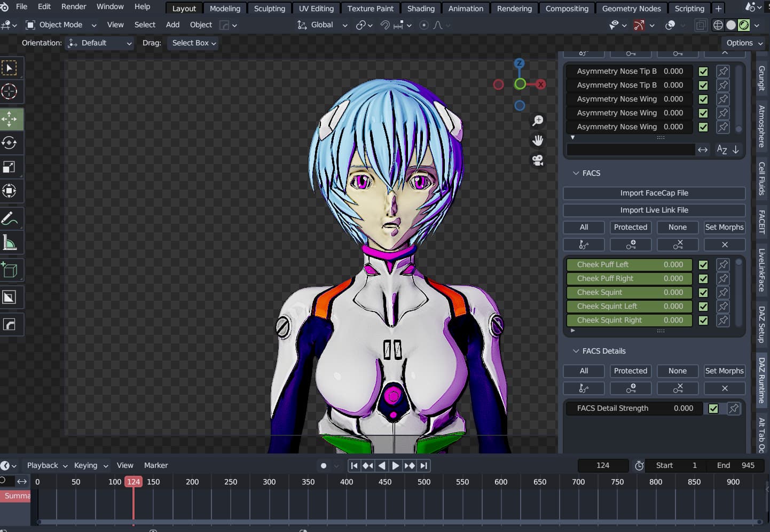Image resolution: width=770 pixels, height=532 pixels.
Task: Toggle last Asymmetry Nose Wing checkbox
Action: (703, 127)
